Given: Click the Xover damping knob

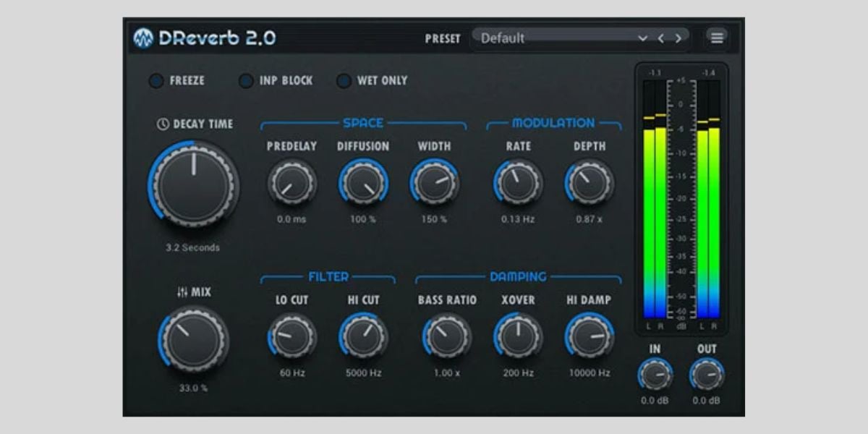Looking at the screenshot, I should pyautogui.click(x=519, y=337).
